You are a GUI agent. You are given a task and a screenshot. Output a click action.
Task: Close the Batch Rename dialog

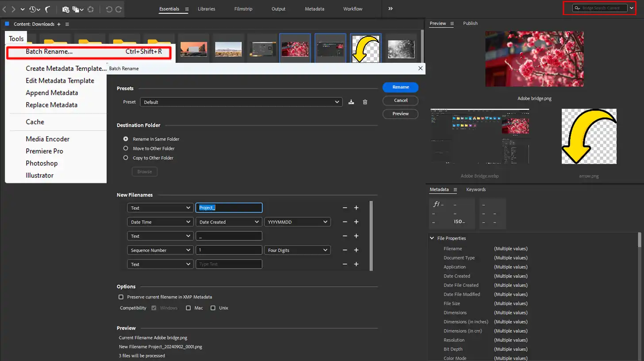pyautogui.click(x=420, y=69)
